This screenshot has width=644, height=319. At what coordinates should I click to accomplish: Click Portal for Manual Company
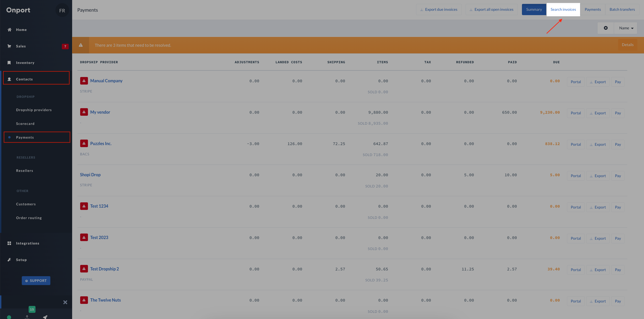coord(576,82)
